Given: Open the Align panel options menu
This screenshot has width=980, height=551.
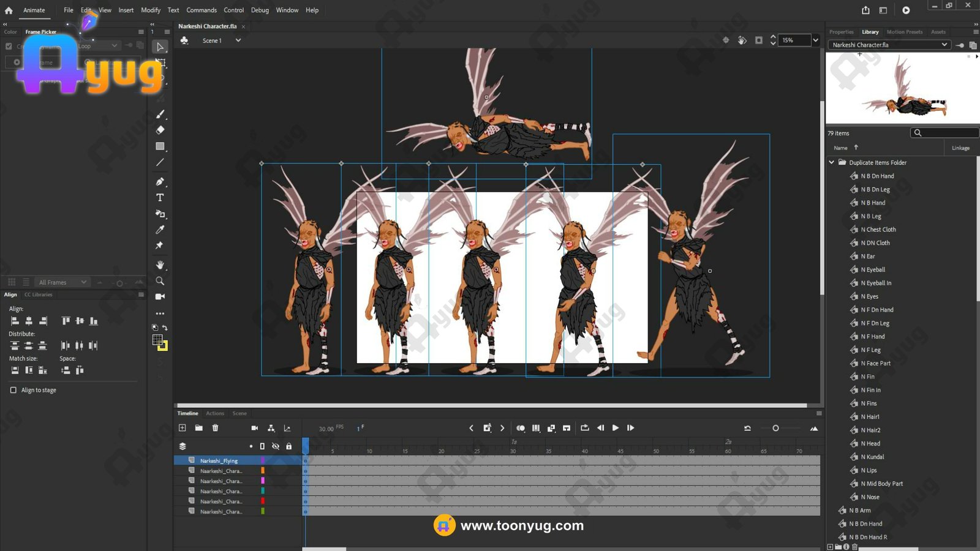Looking at the screenshot, I should [x=141, y=294].
